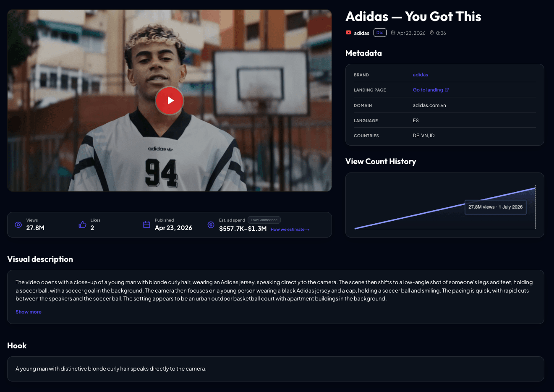Click the Likes count 2
The width and height of the screenshot is (554, 392).
pos(92,228)
